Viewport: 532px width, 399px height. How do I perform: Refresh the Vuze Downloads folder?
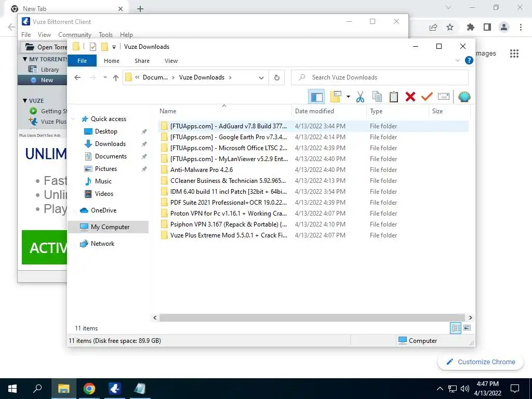(x=277, y=78)
